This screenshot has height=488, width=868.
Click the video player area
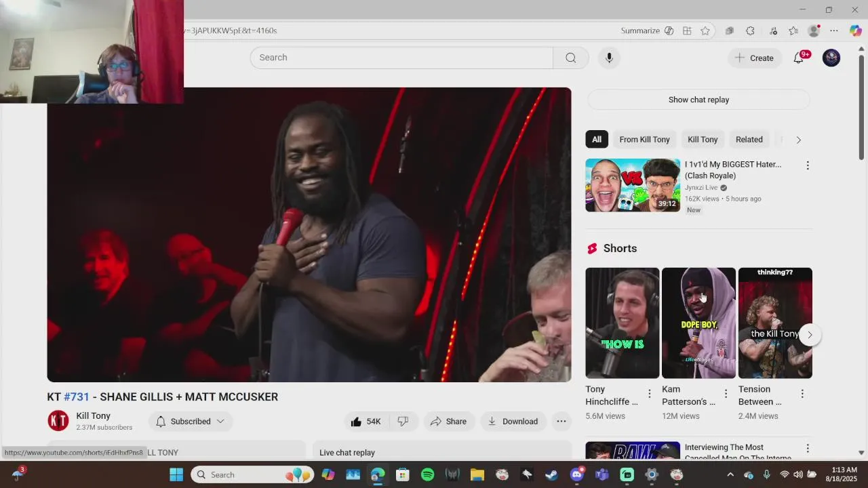(309, 235)
